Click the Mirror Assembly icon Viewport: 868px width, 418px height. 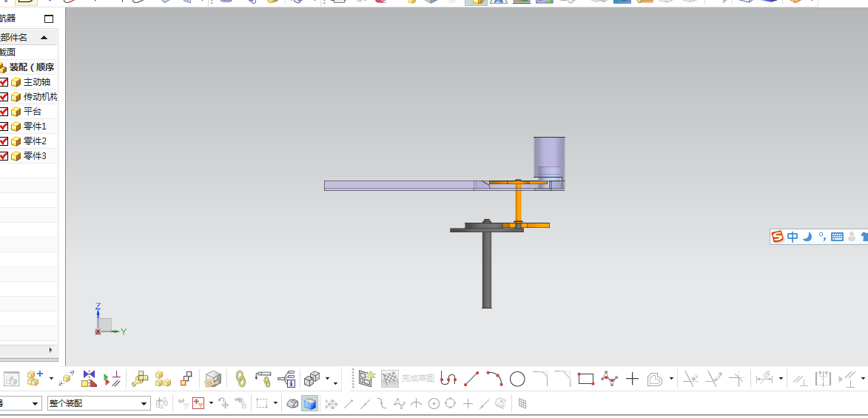tap(89, 379)
